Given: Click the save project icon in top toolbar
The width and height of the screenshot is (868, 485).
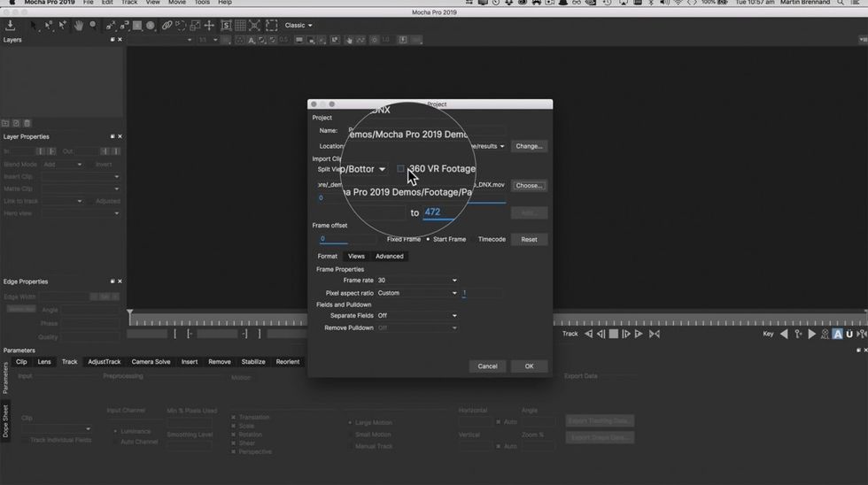Looking at the screenshot, I should coord(10,25).
